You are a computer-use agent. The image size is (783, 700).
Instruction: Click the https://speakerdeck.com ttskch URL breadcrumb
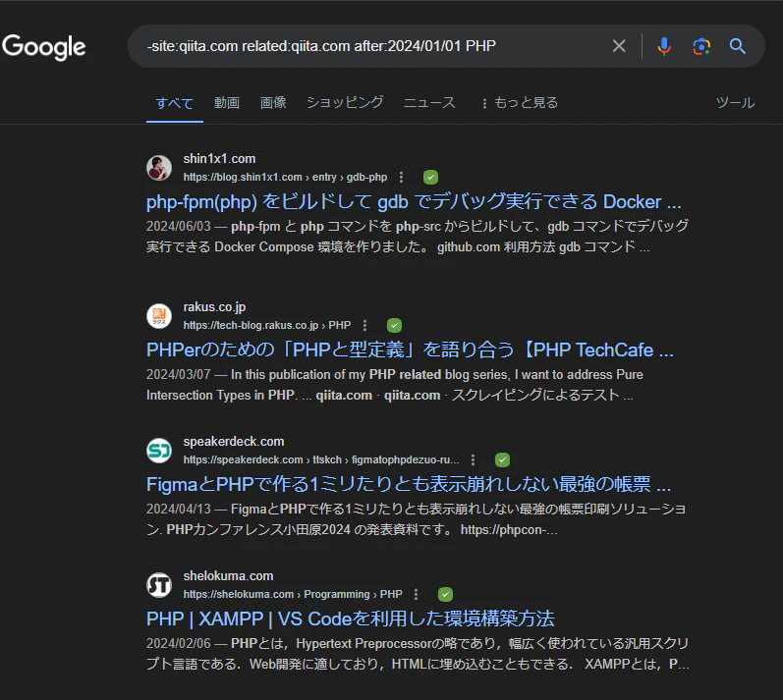321,459
